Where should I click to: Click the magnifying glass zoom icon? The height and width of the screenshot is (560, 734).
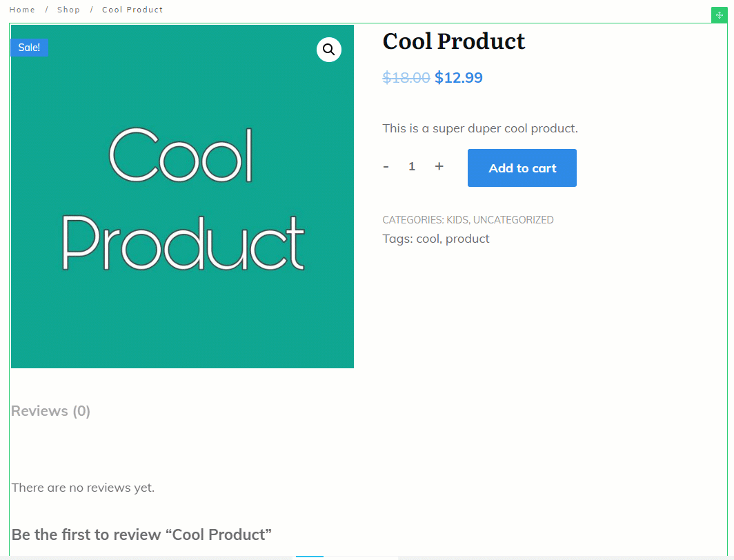[328, 50]
